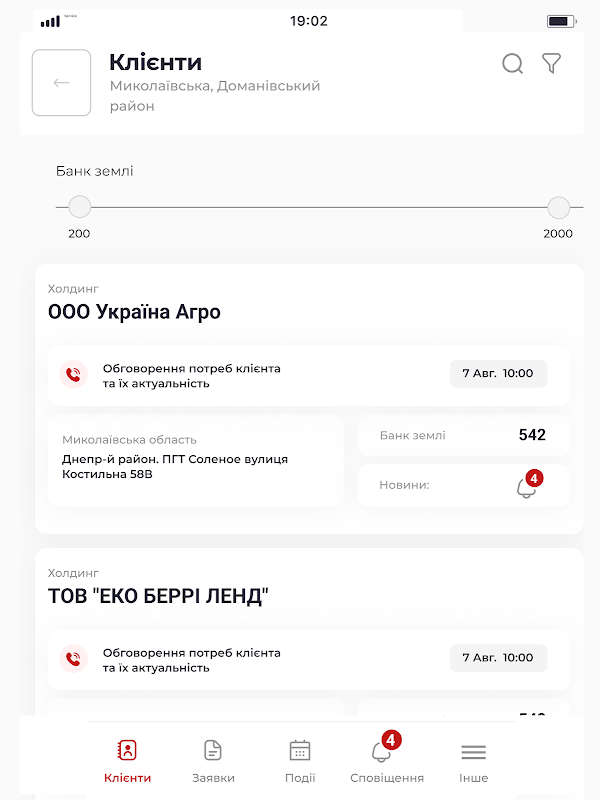Open the ТОВ "ЕКО БЕРРІ ЛЕНД" client title

158,596
